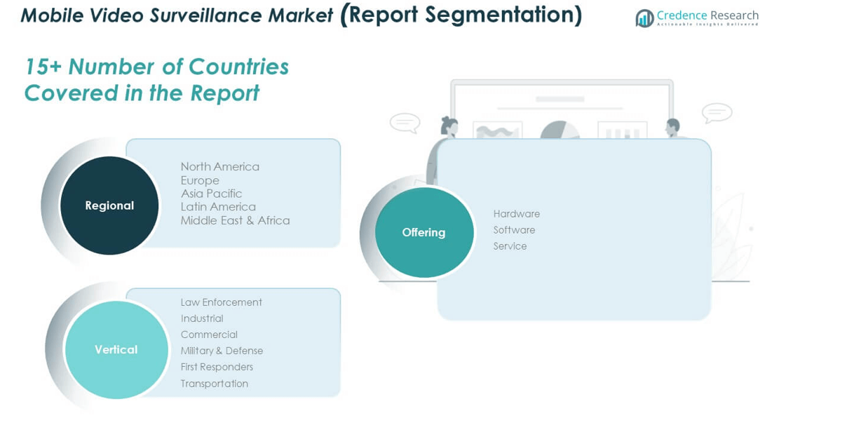This screenshot has width=868, height=446.
Task: Pick Service in the Offering list
Action: [x=510, y=246]
